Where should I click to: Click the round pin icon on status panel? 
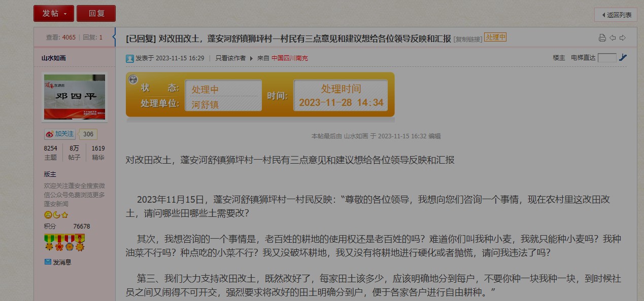(x=133, y=80)
